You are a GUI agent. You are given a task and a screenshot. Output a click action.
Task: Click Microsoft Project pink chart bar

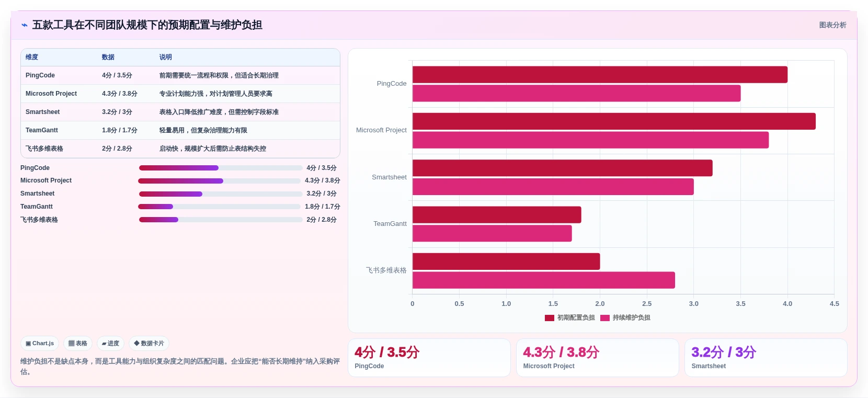590,140
